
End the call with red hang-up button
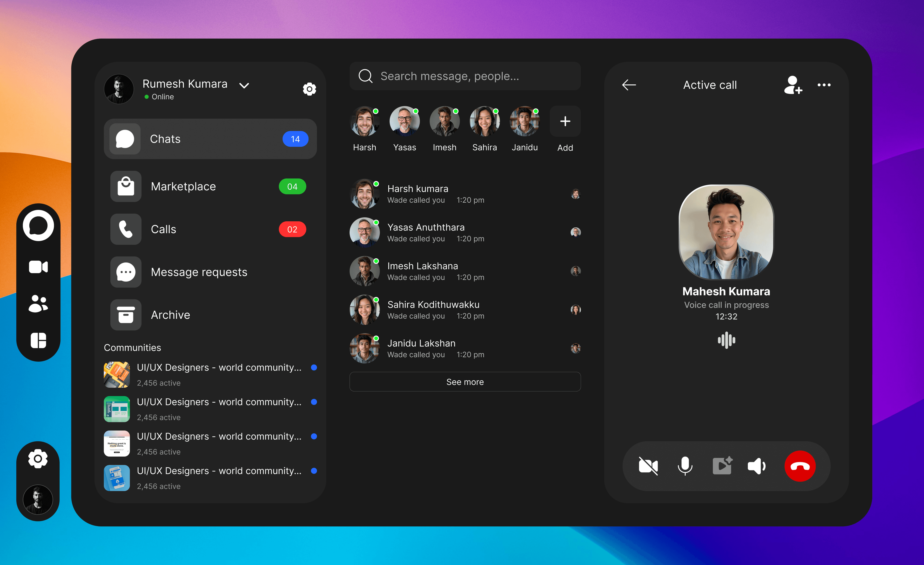(x=800, y=466)
